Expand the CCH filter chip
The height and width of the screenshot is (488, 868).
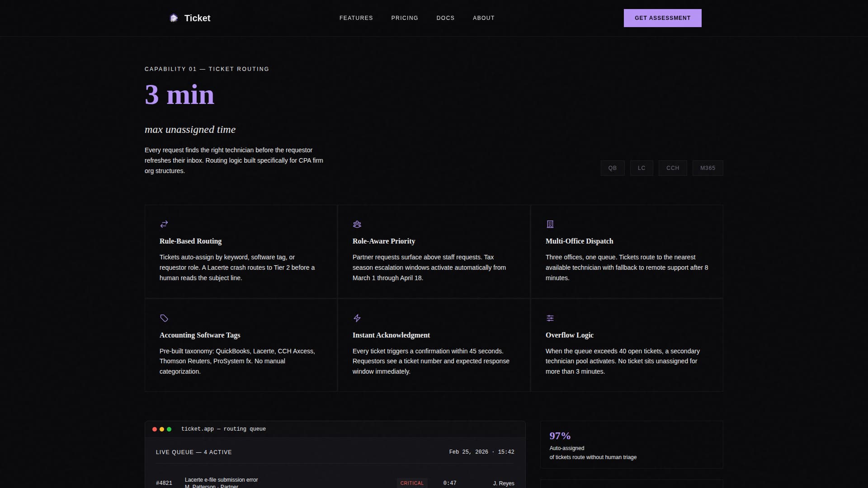672,168
